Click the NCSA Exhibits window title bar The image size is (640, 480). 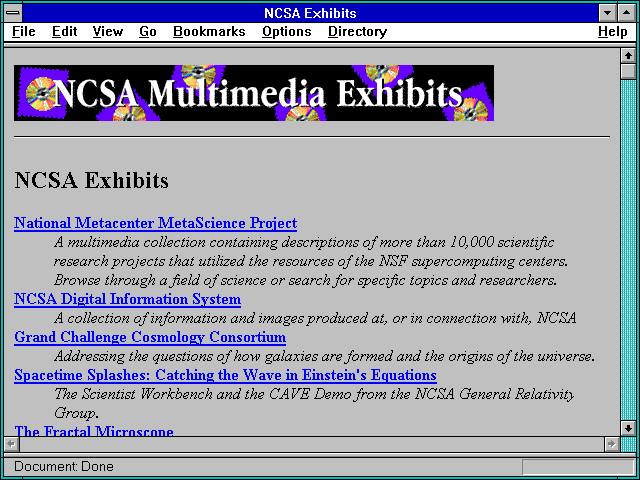(x=310, y=13)
